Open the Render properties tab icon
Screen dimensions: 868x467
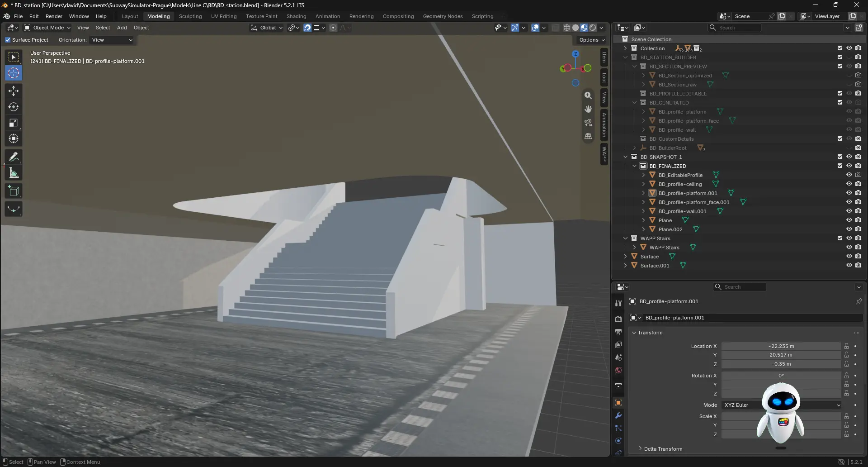(618, 319)
